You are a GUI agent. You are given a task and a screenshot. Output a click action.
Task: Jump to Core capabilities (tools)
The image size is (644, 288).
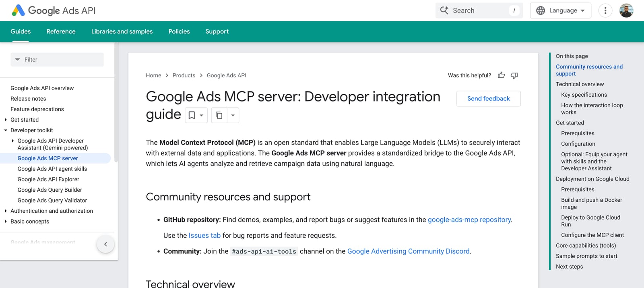click(586, 246)
